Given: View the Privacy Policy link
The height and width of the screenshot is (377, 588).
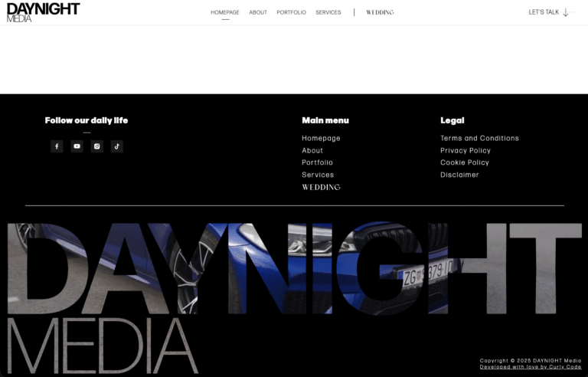Looking at the screenshot, I should (x=465, y=151).
